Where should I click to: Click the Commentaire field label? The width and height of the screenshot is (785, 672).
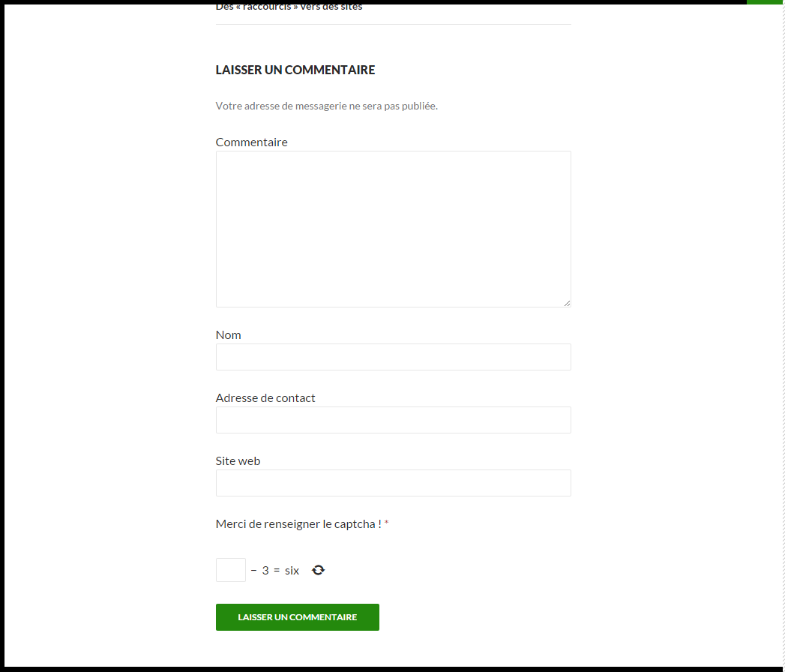(251, 142)
